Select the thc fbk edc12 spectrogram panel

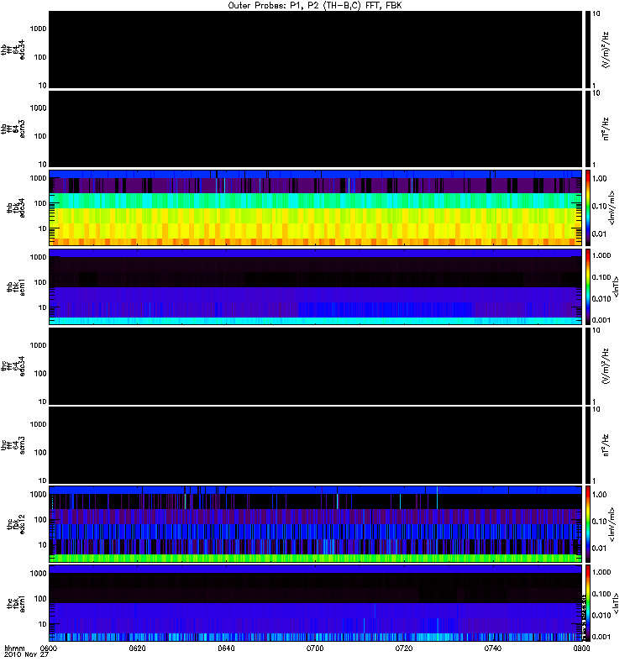pyautogui.click(x=315, y=523)
